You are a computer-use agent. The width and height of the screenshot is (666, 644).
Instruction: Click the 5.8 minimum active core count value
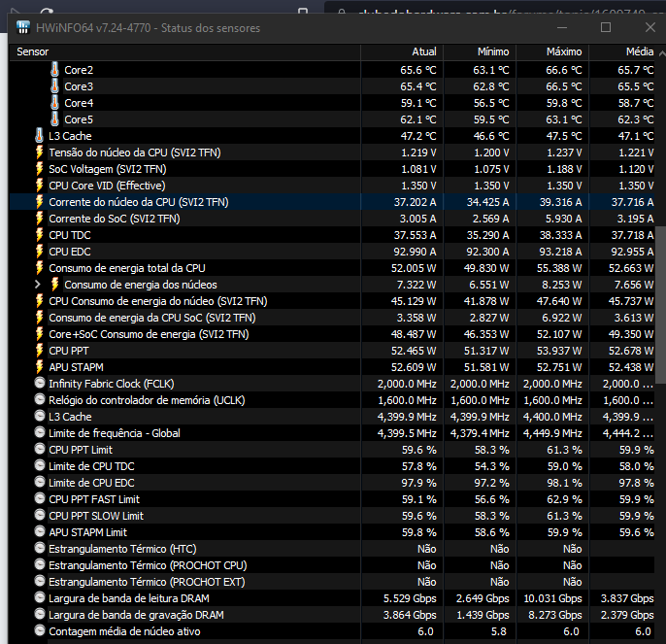click(x=499, y=631)
